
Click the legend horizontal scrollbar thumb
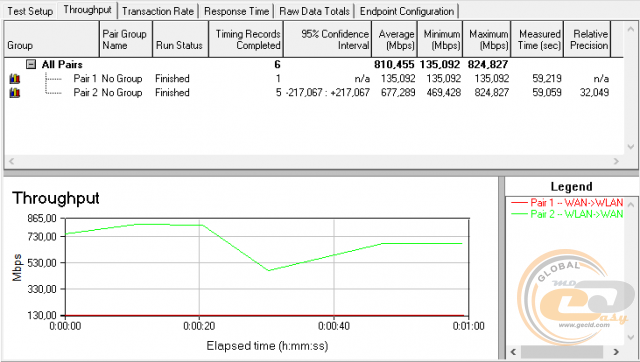point(562,352)
